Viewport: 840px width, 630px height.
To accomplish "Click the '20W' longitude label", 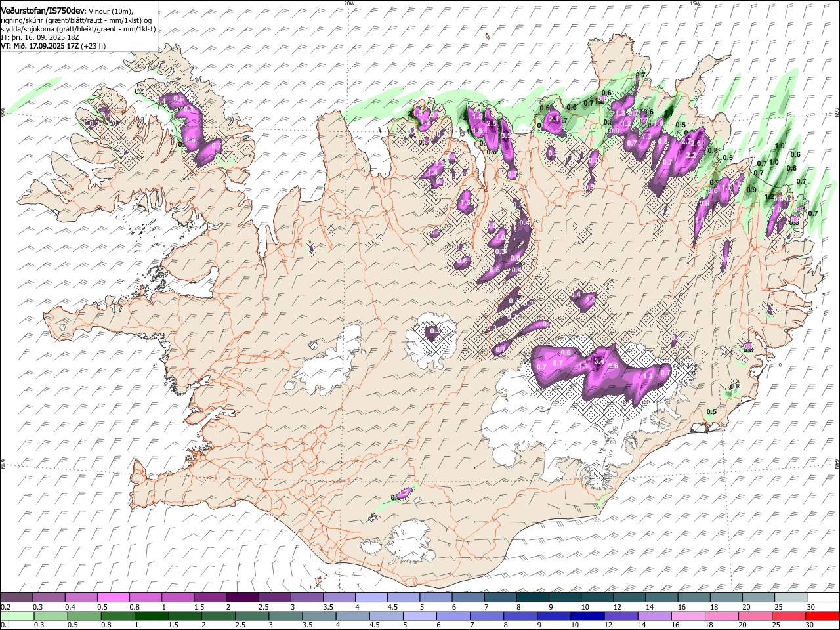I will pyautogui.click(x=349, y=3).
